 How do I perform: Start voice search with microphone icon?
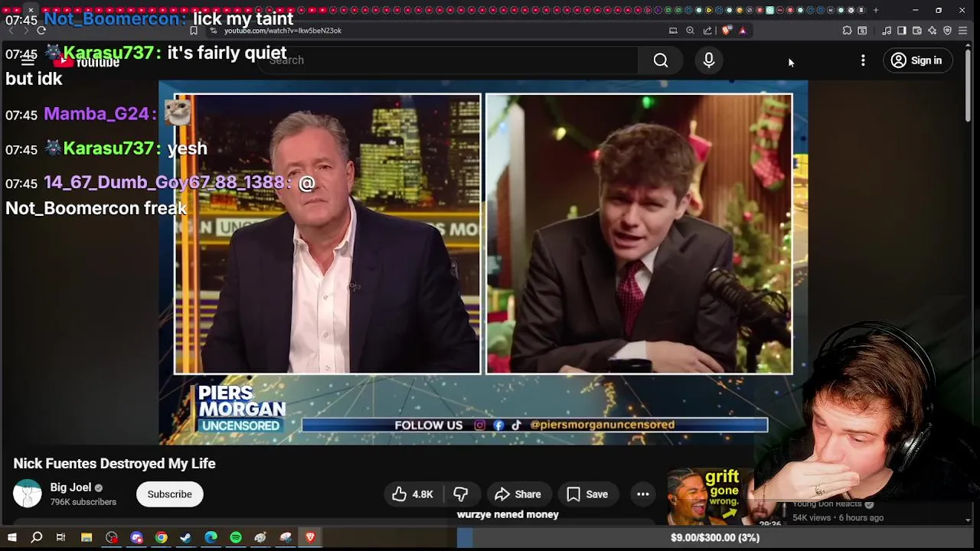709,60
